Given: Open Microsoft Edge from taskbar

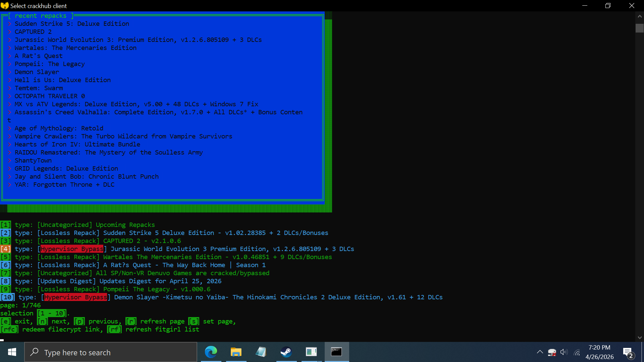Looking at the screenshot, I should coord(211,352).
